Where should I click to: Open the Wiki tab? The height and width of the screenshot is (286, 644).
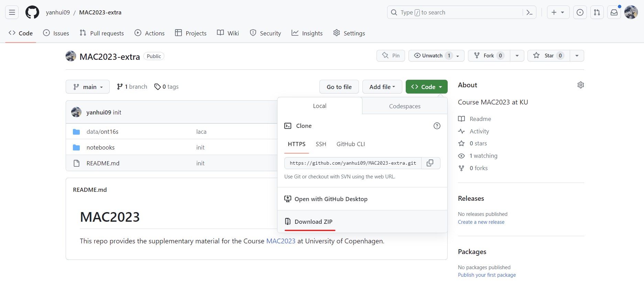pos(228,33)
